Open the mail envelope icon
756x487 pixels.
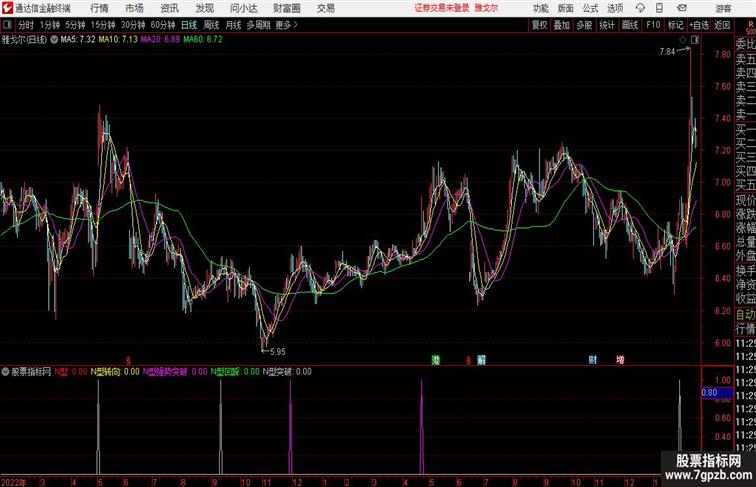pyautogui.click(x=682, y=8)
